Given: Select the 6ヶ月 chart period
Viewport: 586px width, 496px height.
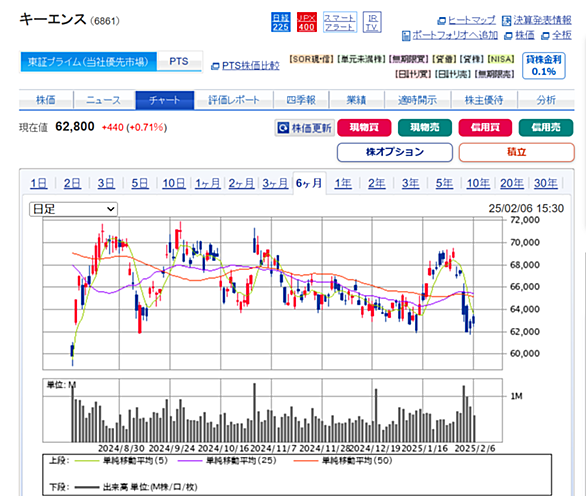Looking at the screenshot, I should (x=309, y=184).
